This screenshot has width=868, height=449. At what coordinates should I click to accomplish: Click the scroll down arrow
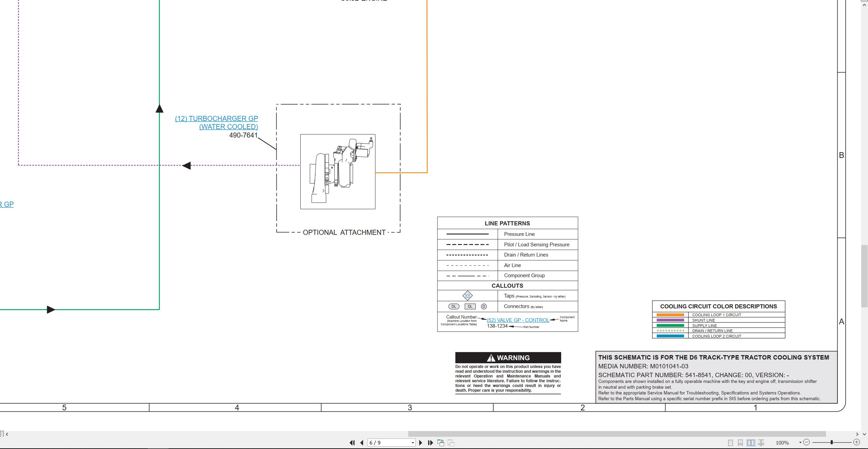pyautogui.click(x=864, y=434)
